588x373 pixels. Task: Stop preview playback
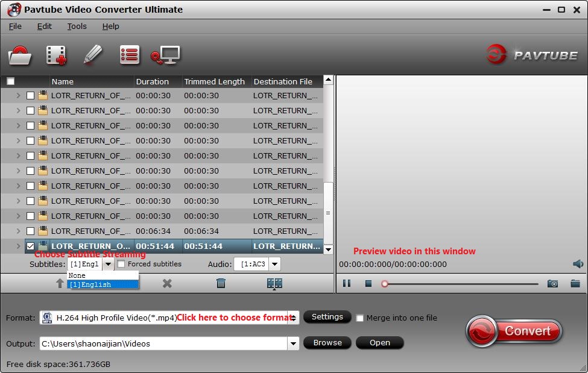[x=368, y=283]
